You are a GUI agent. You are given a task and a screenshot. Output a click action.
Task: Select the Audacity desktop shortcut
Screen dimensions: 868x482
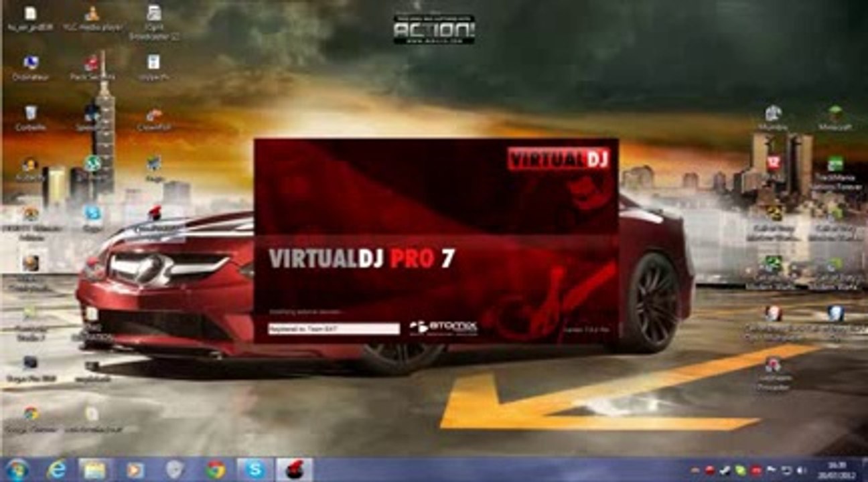[x=31, y=168]
